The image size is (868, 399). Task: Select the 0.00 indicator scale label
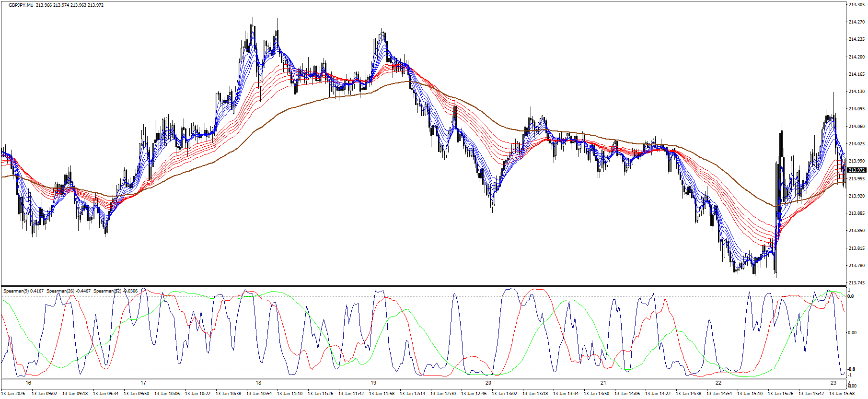click(x=852, y=333)
